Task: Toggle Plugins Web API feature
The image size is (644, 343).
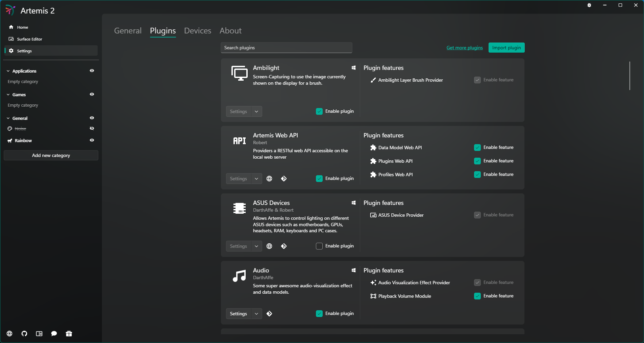Action: (x=477, y=161)
